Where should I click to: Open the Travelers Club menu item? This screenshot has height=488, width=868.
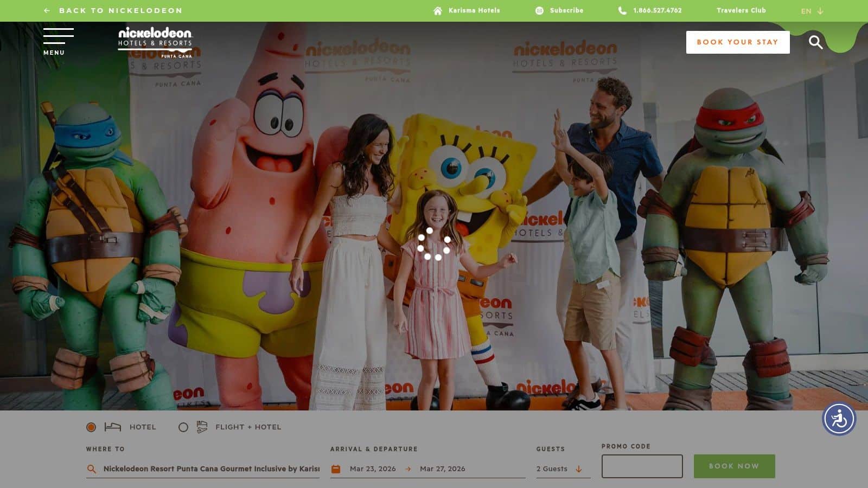741,10
